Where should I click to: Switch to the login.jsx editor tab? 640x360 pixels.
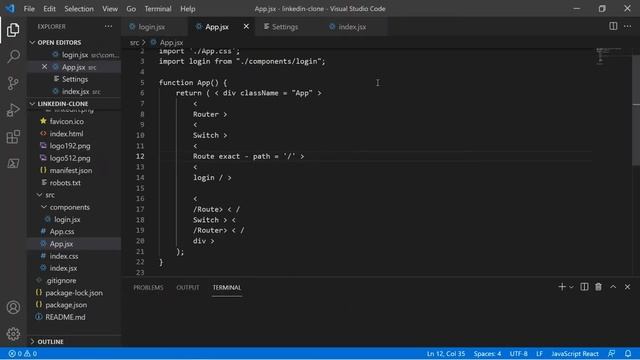151,27
